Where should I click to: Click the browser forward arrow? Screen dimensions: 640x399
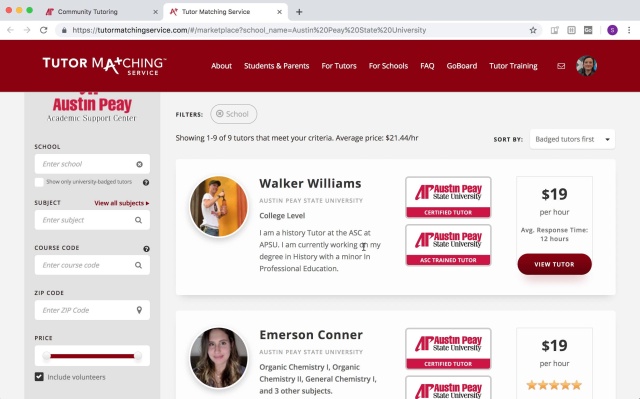(27, 30)
